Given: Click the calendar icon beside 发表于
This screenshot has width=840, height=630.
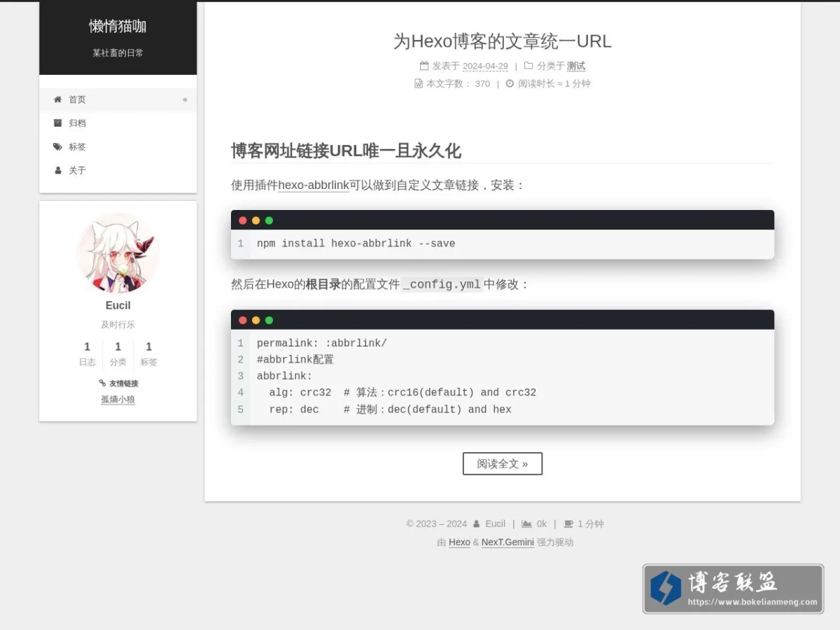Looking at the screenshot, I should pyautogui.click(x=424, y=66).
